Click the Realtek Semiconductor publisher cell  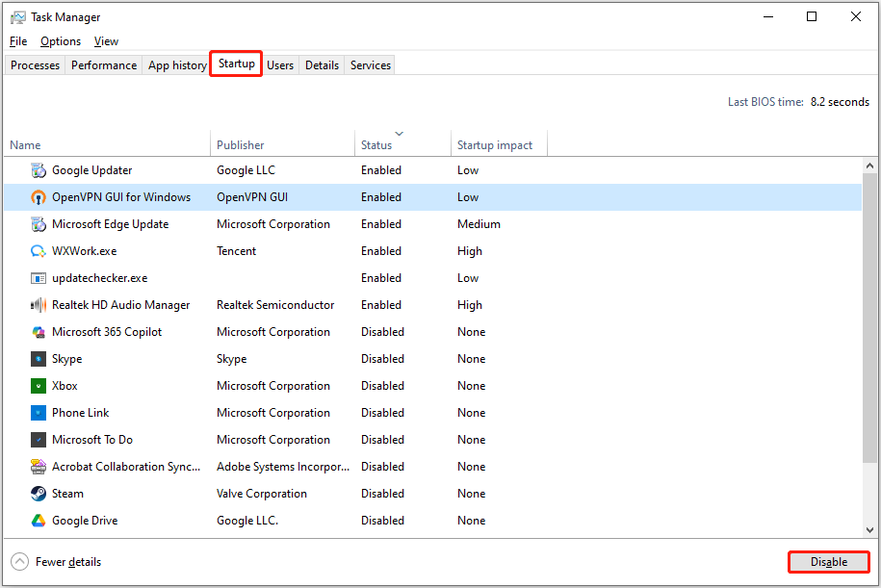click(275, 305)
